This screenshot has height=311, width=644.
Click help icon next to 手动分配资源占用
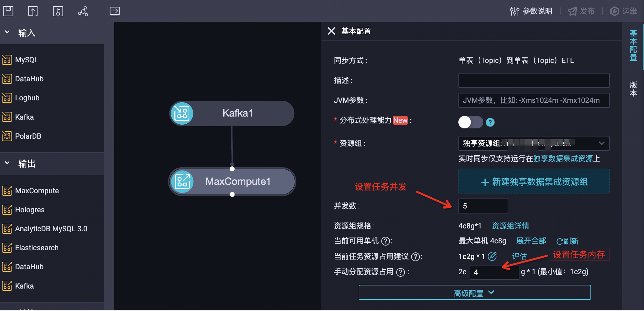point(400,272)
